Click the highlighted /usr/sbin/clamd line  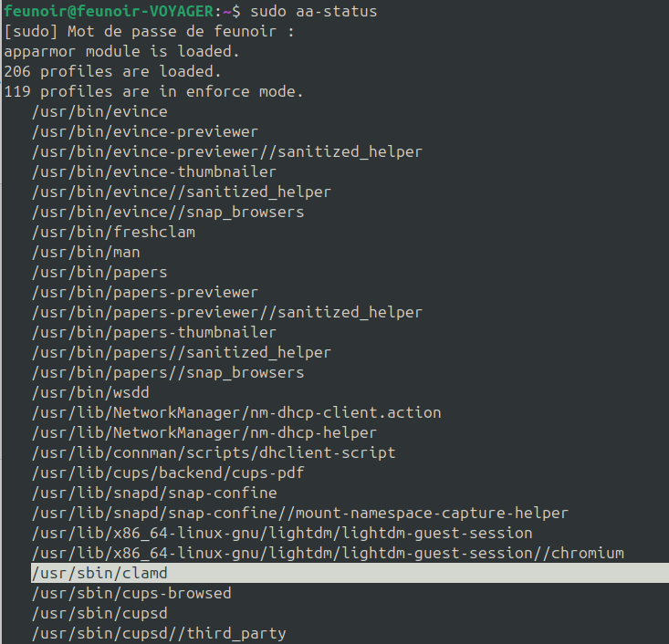[x=99, y=573]
